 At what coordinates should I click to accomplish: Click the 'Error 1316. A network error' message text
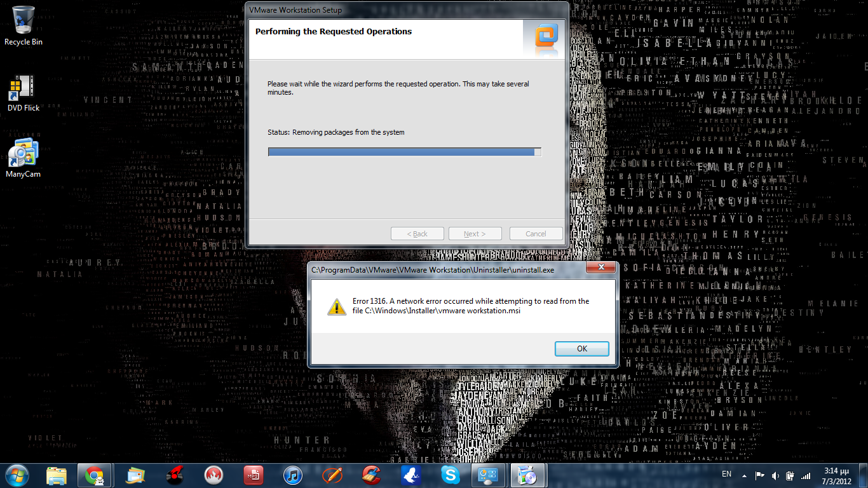471,306
